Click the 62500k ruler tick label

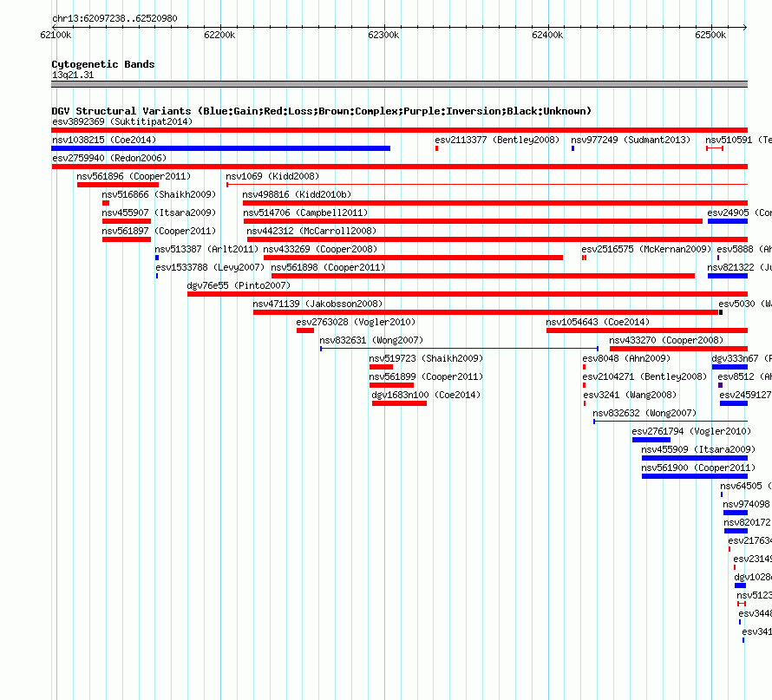point(710,35)
